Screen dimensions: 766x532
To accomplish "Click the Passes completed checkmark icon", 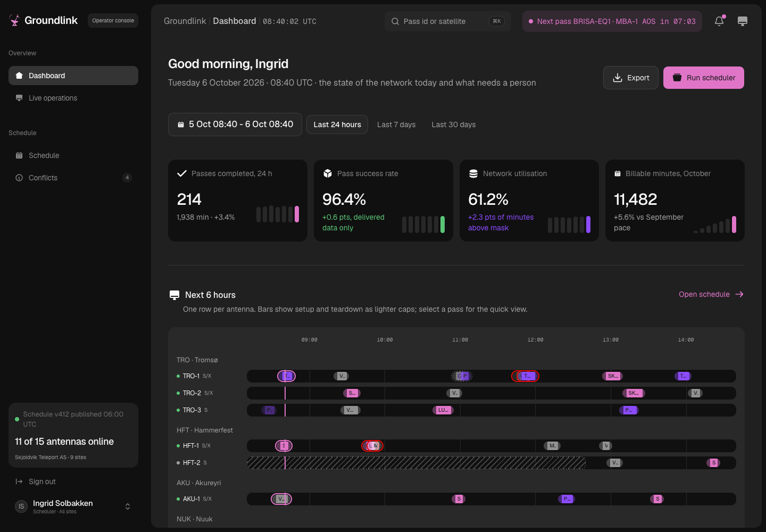I will point(182,173).
